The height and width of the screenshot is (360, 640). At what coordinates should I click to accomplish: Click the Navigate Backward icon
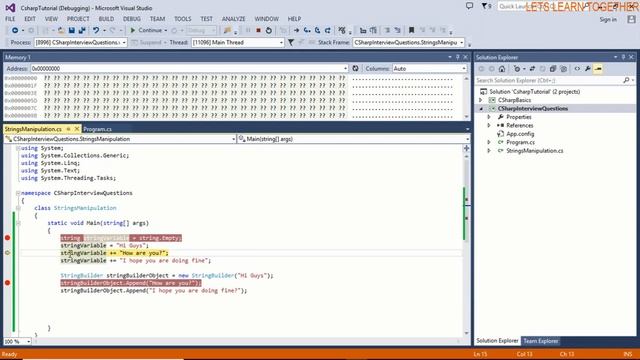click(x=15, y=30)
